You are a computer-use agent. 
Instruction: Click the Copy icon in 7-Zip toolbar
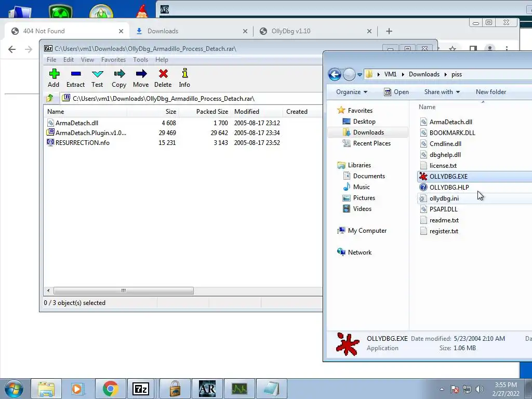tap(119, 74)
